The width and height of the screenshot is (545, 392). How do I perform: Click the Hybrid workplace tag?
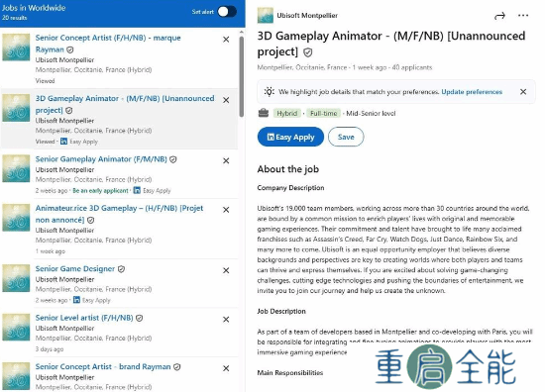pos(286,113)
